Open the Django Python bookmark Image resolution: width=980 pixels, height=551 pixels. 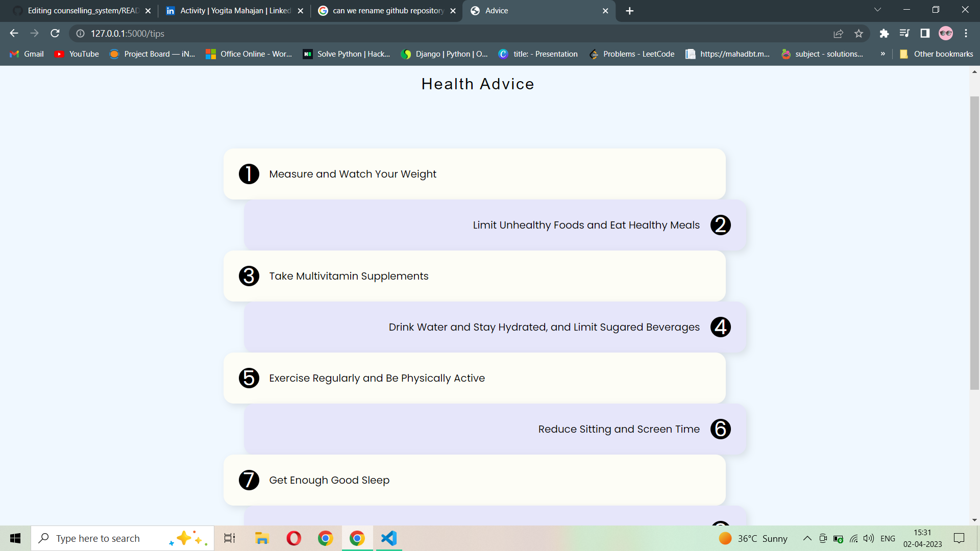click(445, 54)
